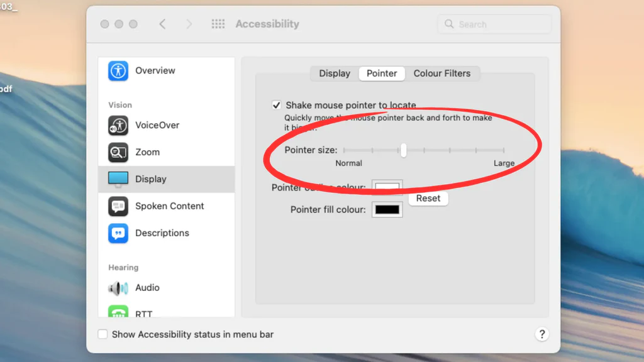
Task: Select the Display monitor icon
Action: tap(118, 179)
